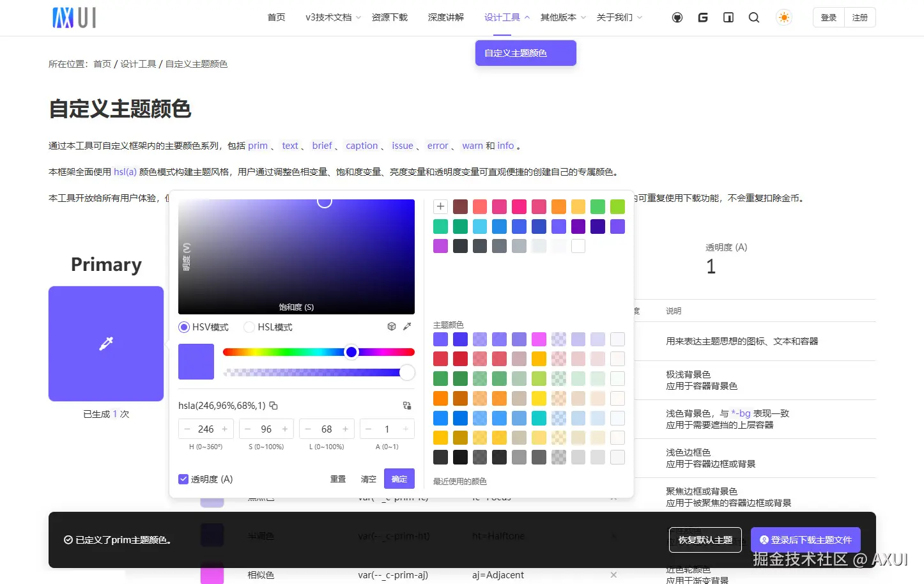
Task: Click 恢复默认主题 to restore defaults
Action: (705, 540)
